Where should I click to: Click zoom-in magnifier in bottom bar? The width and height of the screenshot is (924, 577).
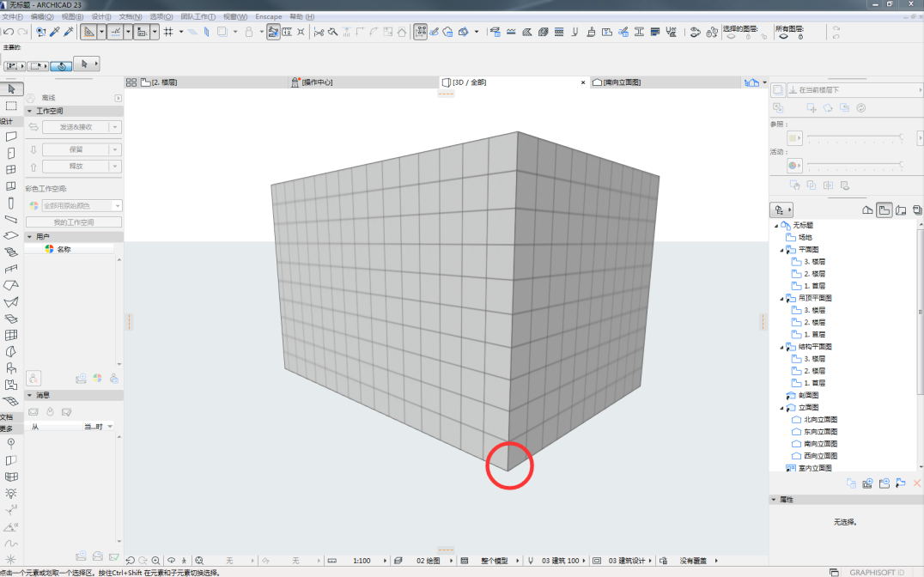click(155, 561)
